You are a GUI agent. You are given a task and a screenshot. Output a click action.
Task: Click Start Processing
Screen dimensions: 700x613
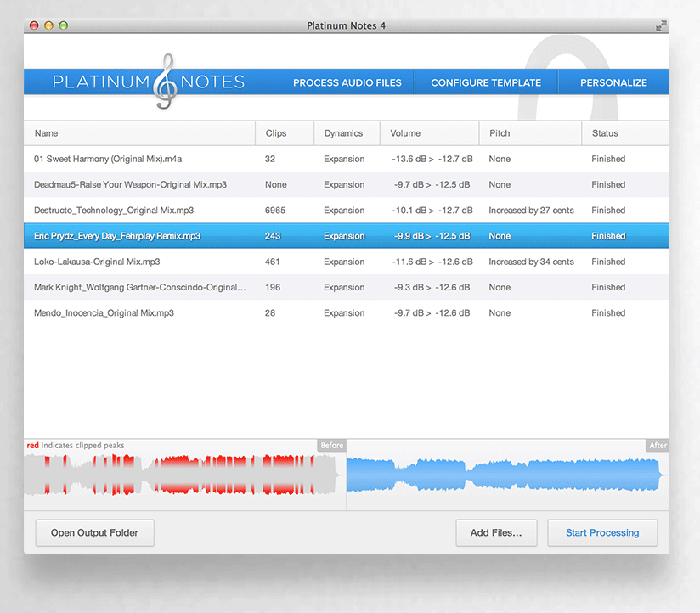point(602,532)
